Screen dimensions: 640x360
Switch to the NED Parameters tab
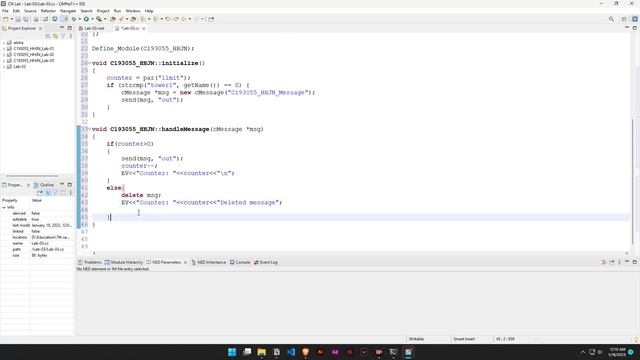[164, 262]
